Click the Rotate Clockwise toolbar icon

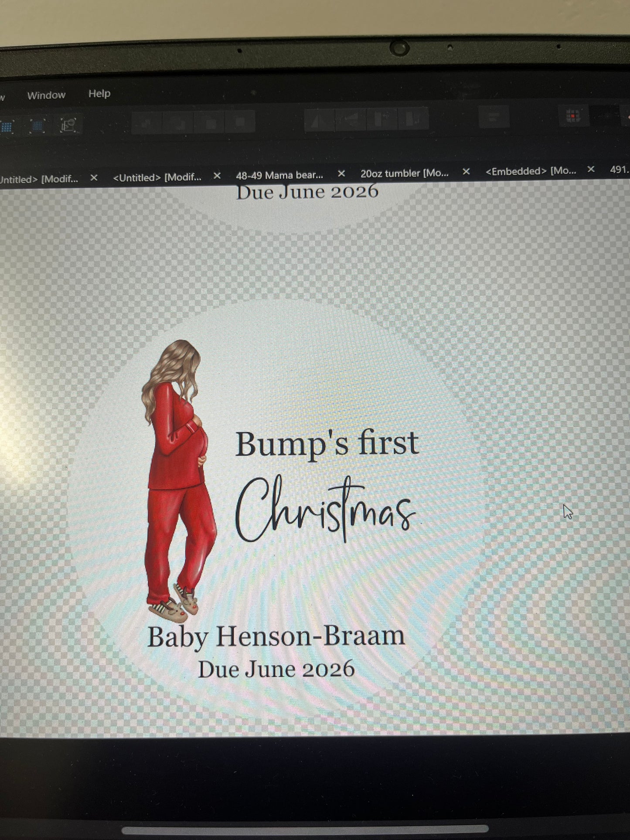[x=412, y=119]
